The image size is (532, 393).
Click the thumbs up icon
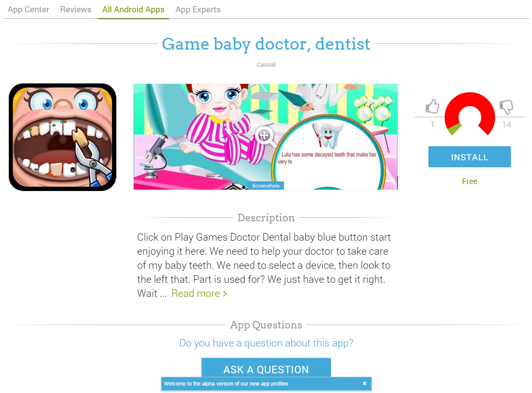(x=432, y=106)
